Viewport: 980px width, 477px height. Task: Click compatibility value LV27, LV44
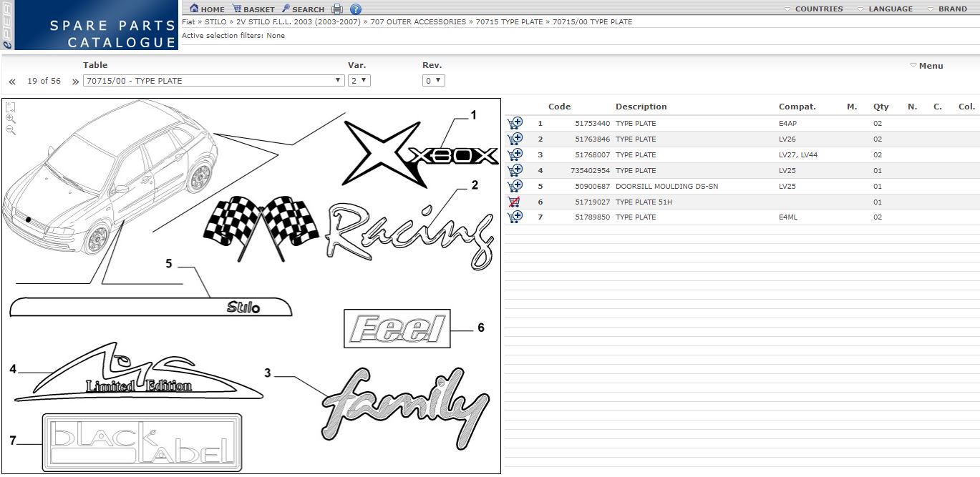[797, 155]
